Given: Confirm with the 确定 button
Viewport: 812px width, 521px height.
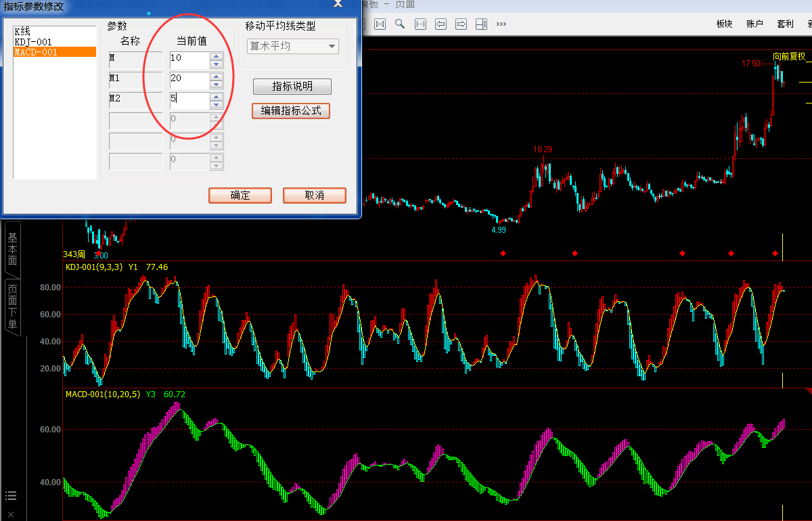Looking at the screenshot, I should 240,195.
